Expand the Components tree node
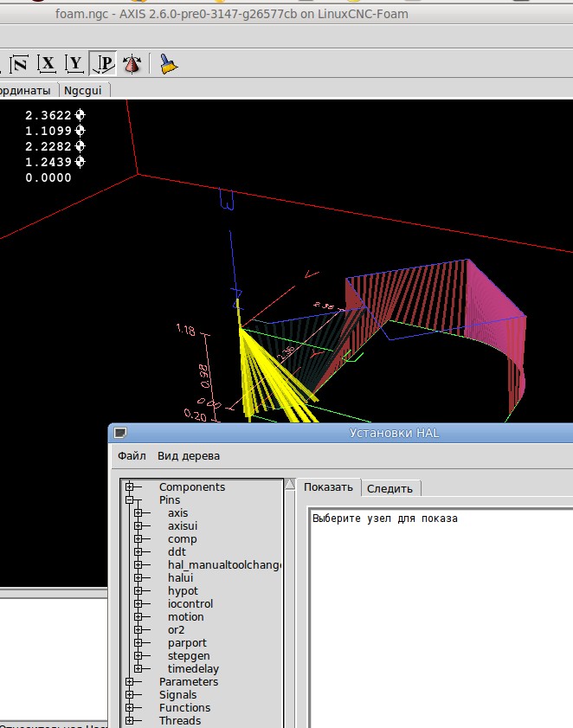 [x=130, y=487]
